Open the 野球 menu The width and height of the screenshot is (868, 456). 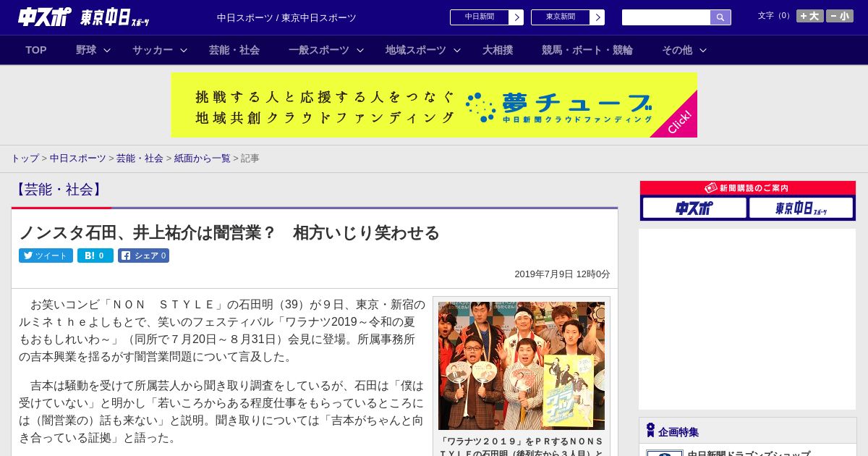(86, 50)
